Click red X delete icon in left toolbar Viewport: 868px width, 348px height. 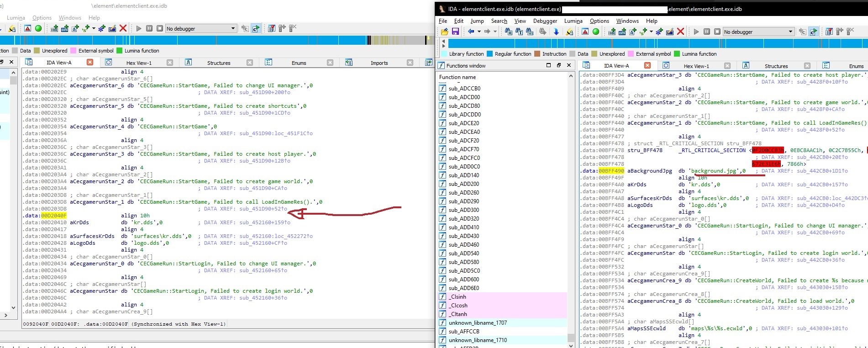(x=123, y=28)
